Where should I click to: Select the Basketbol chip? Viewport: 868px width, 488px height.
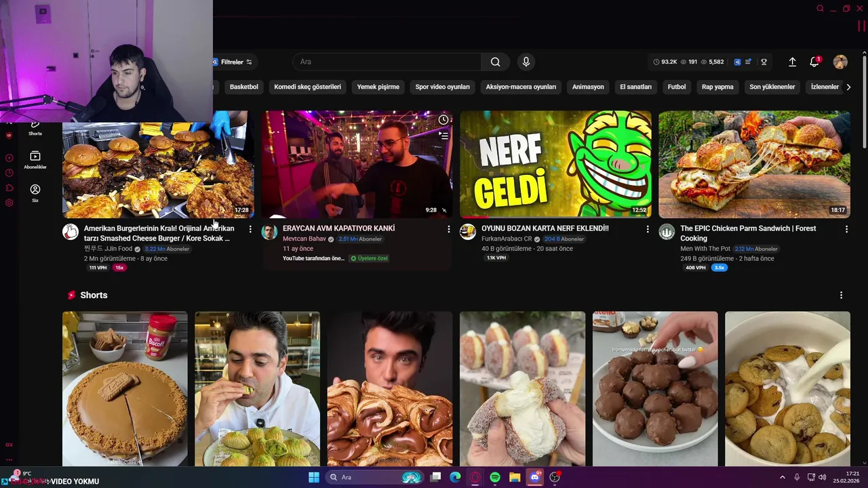click(244, 87)
